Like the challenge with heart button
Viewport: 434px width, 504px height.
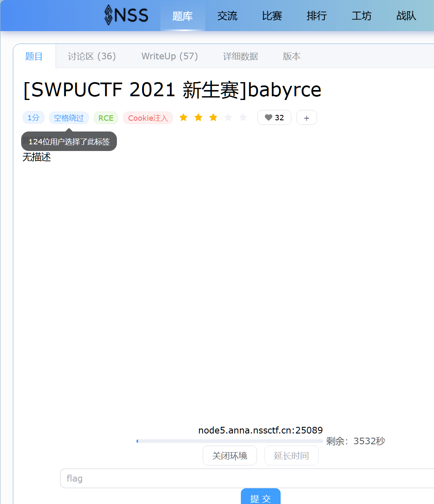click(274, 118)
